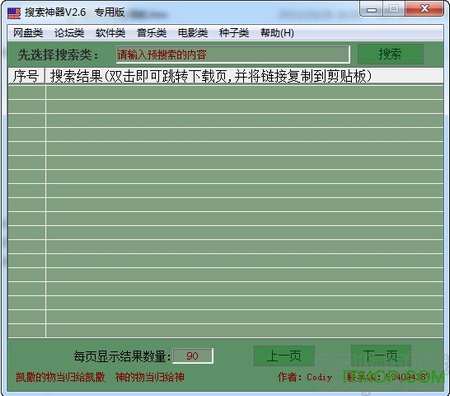Click the 下一页 next page button

click(381, 356)
